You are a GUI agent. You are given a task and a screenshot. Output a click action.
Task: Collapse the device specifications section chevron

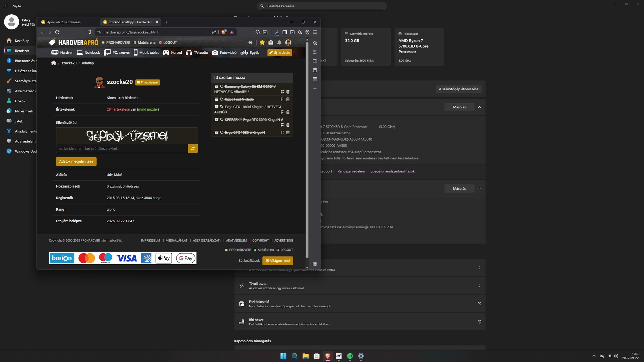click(479, 107)
